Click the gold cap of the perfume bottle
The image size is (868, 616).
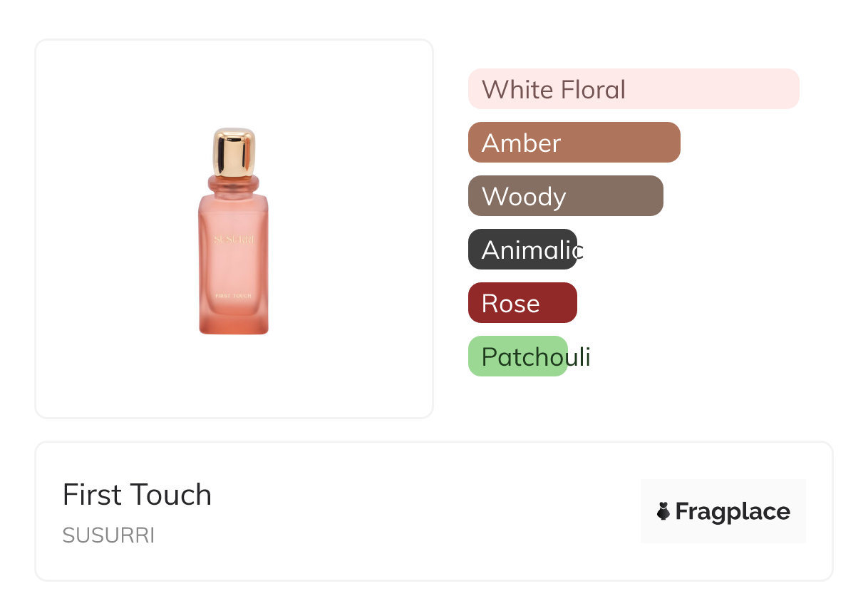pos(234,152)
